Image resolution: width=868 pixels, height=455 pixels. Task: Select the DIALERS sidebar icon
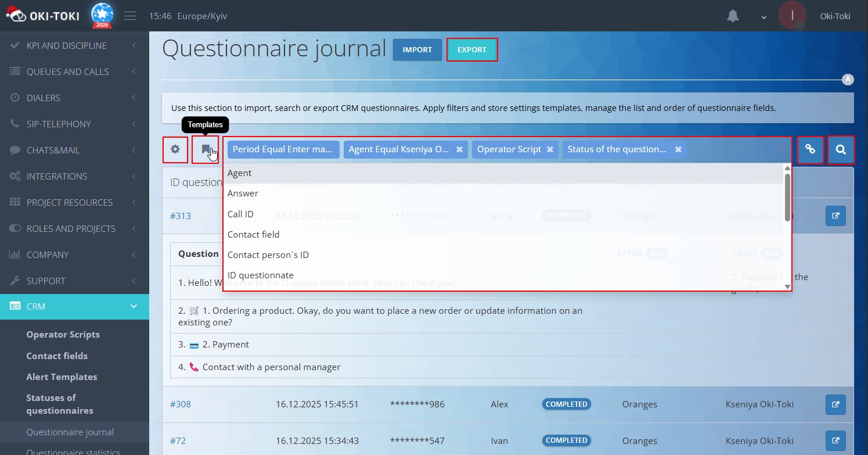(13, 98)
